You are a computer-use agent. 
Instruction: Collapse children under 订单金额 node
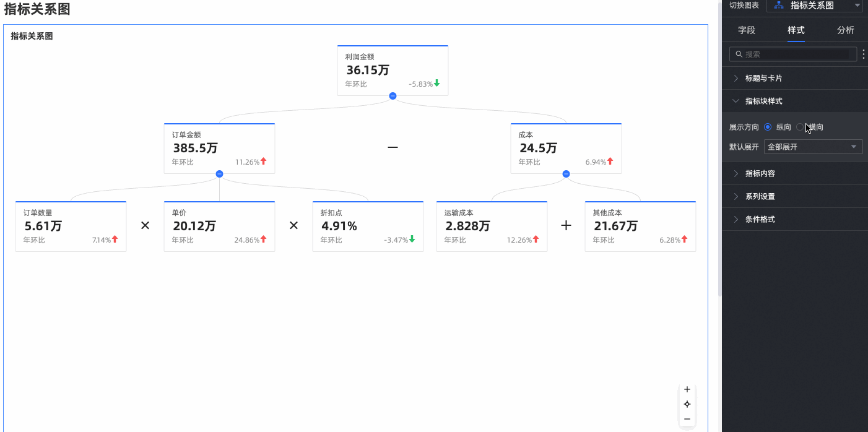click(x=219, y=174)
